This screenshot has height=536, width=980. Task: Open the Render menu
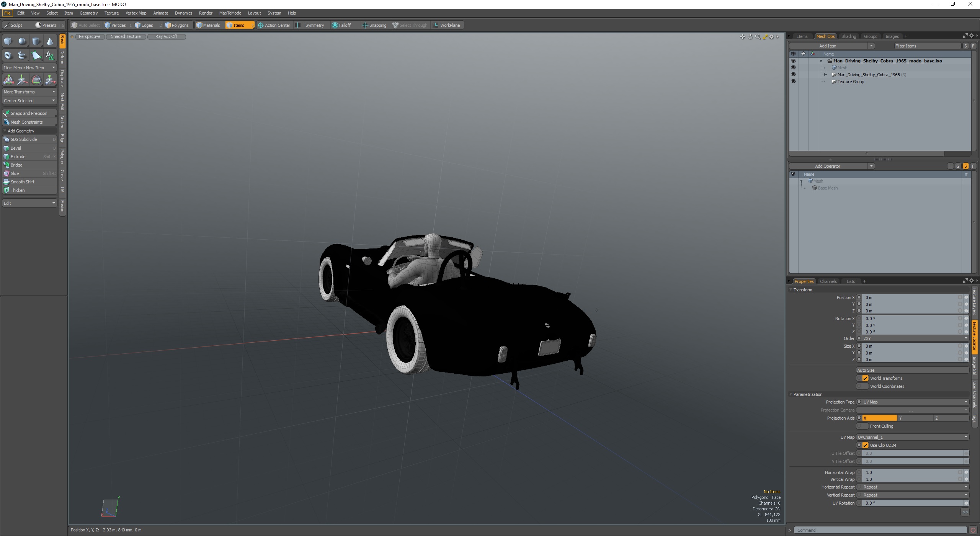pyautogui.click(x=206, y=13)
